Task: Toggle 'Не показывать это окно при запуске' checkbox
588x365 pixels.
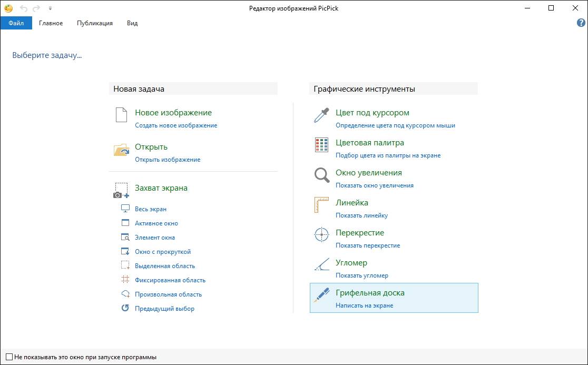Action: pyautogui.click(x=9, y=357)
